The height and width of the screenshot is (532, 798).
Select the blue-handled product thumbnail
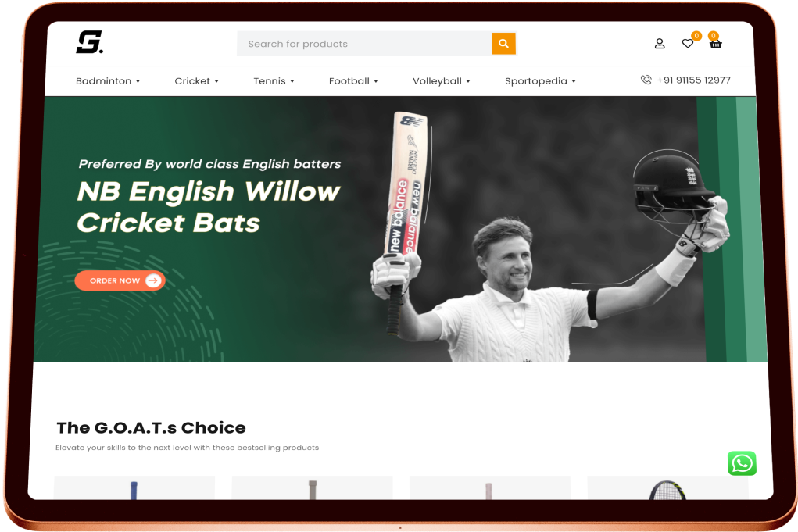click(x=134, y=487)
